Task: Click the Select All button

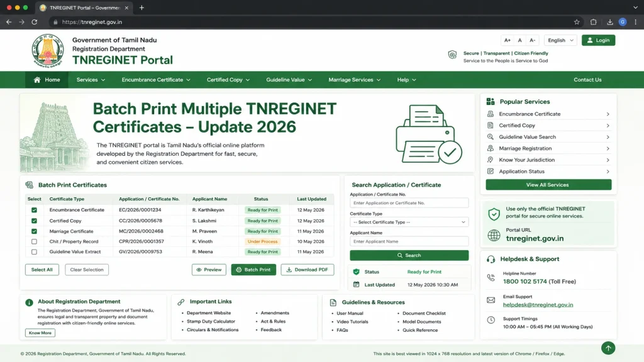Action: coord(42,270)
